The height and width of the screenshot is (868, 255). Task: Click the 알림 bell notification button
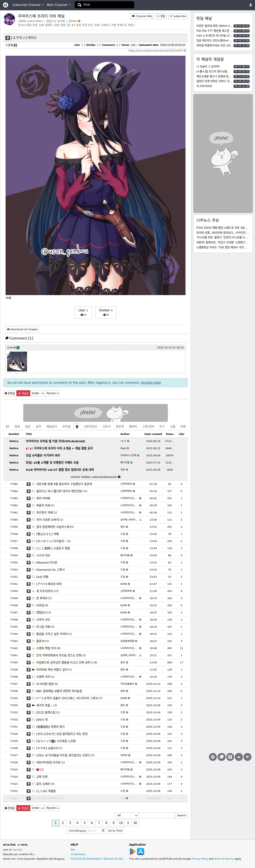coord(161,16)
